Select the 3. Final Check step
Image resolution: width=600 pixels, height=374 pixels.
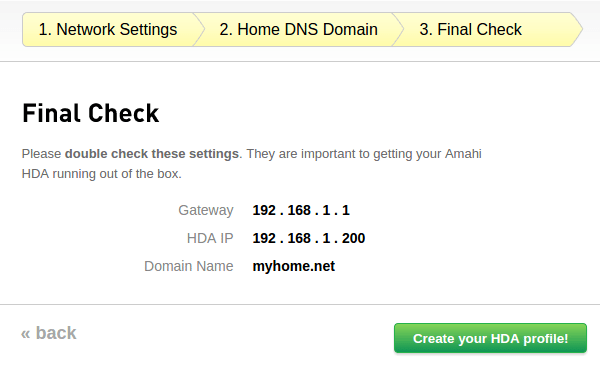coord(470,29)
